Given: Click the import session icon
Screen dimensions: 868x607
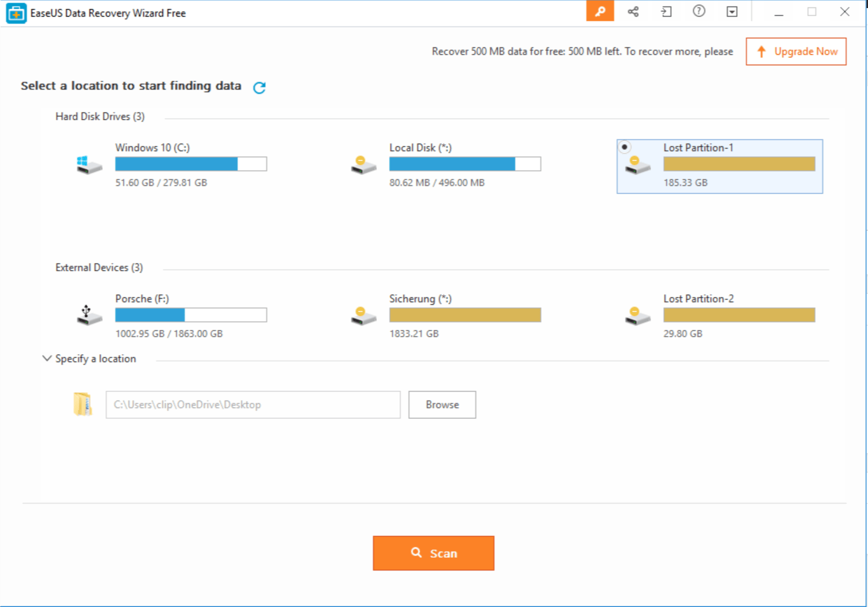Looking at the screenshot, I should coord(666,12).
